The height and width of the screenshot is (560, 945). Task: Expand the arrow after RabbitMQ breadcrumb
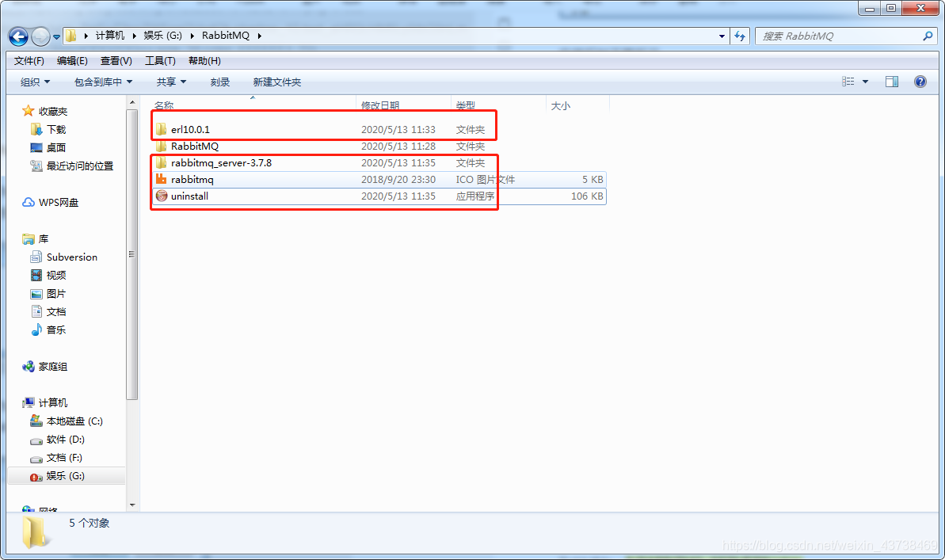click(x=259, y=36)
